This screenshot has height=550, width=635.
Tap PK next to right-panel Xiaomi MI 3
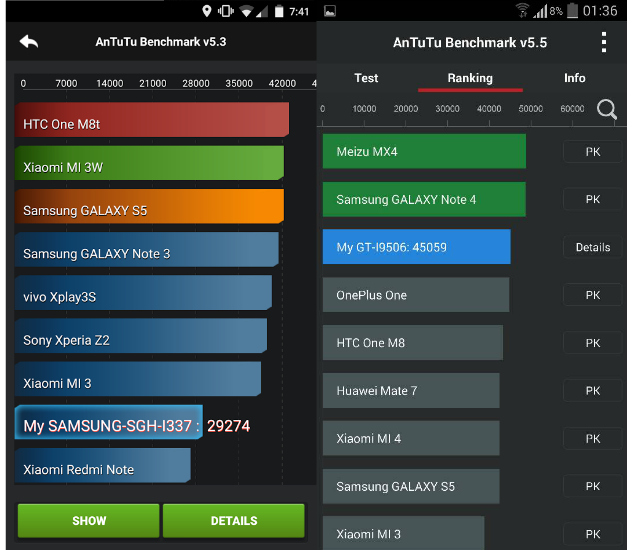point(592,534)
